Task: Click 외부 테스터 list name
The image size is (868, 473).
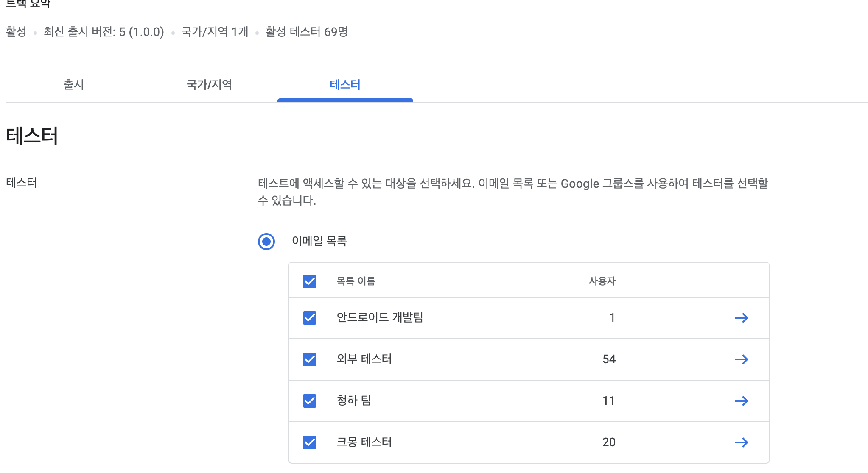Action: [x=364, y=359]
